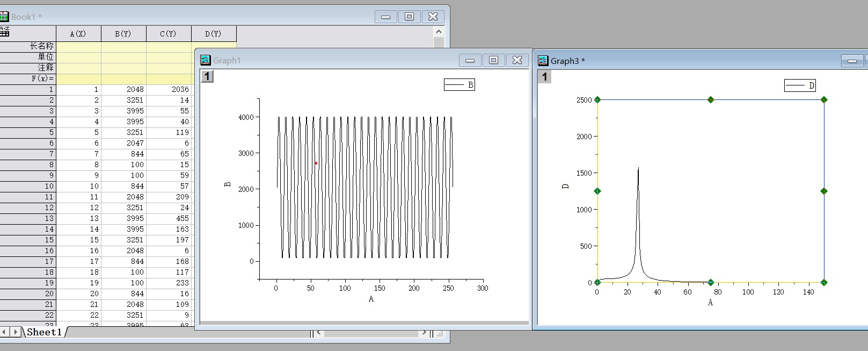Click the 长名称 row label
Viewport: 868px width, 351px height.
(28, 46)
